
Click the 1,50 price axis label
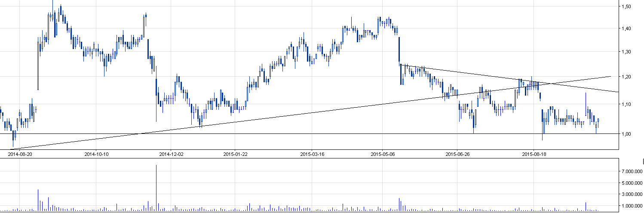click(626, 6)
